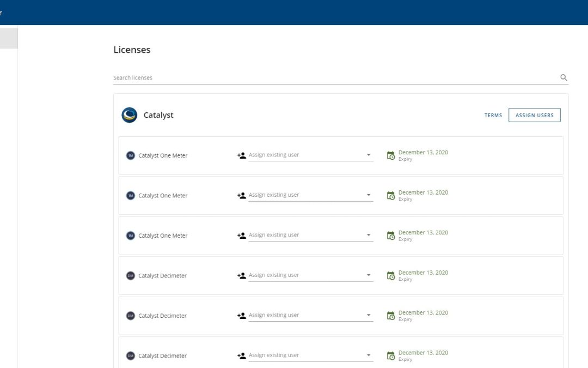Click the second Catalyst One Meter 1M badge
The height and width of the screenshot is (368, 588).
pos(131,196)
